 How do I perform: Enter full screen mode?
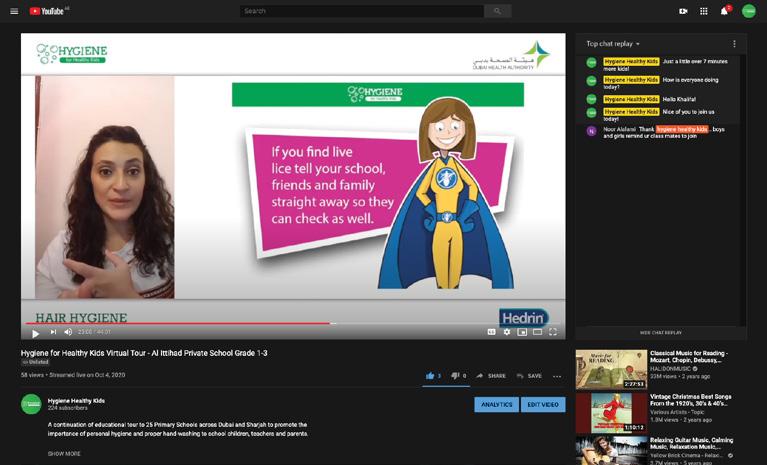point(553,332)
